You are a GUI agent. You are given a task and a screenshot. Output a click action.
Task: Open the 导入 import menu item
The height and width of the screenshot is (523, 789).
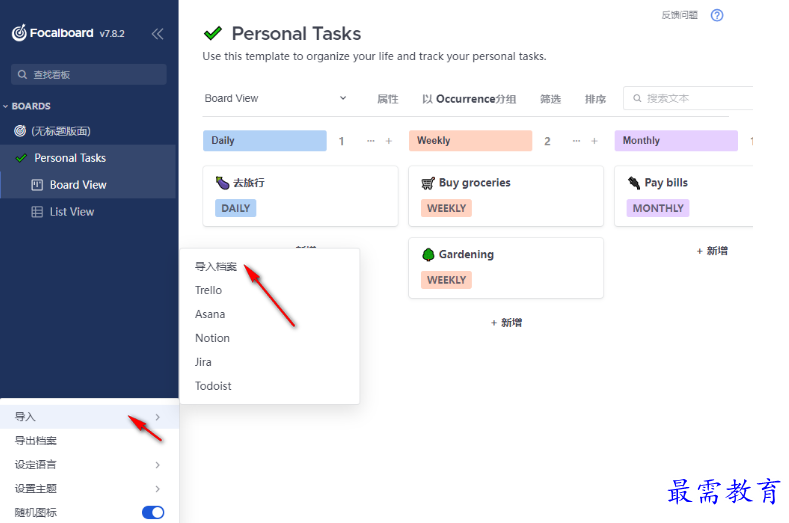click(89, 417)
